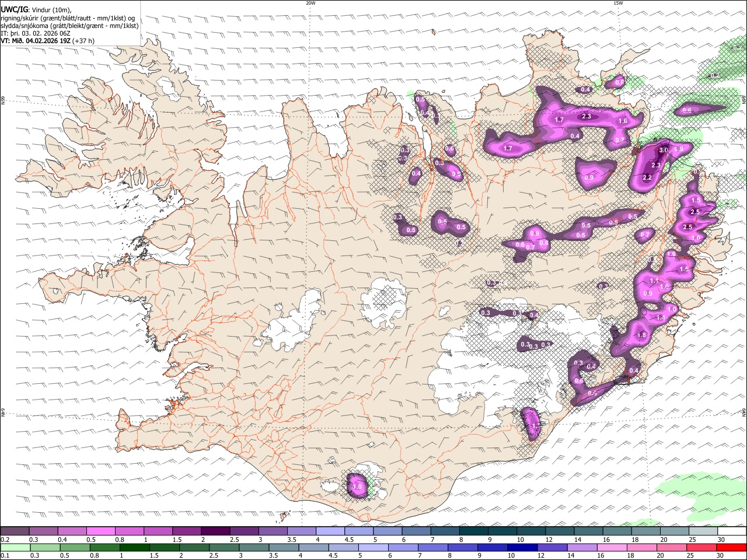This screenshot has width=747, height=560.
Task: Click the 'UWC/IG: Vindur (10m)' title text
Action: pos(36,9)
